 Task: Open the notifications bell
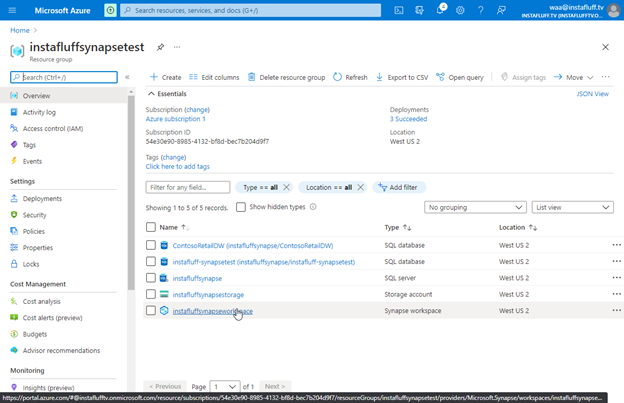(440, 10)
